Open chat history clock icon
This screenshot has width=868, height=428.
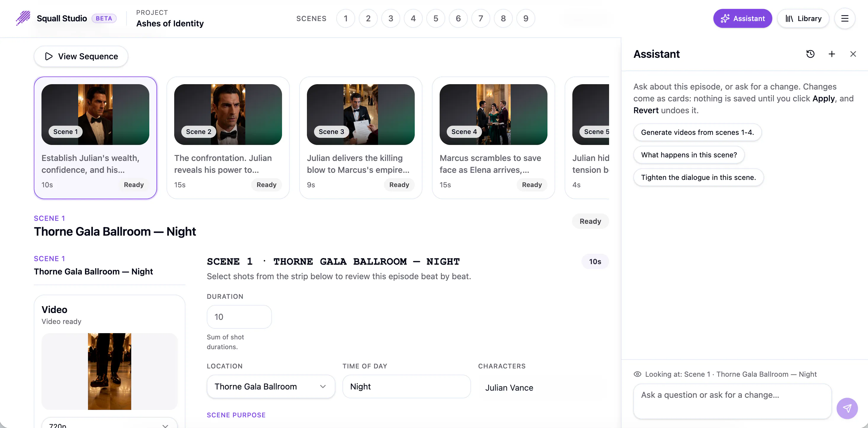(811, 54)
